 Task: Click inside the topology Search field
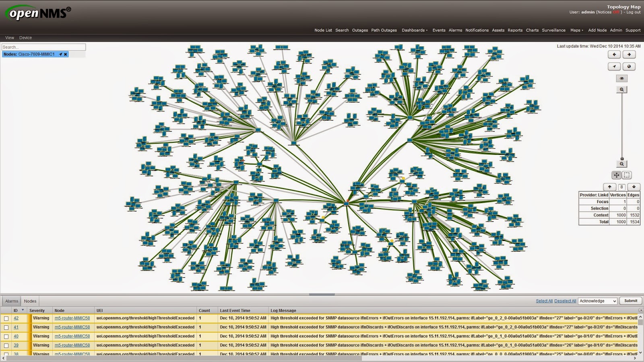[x=43, y=47]
